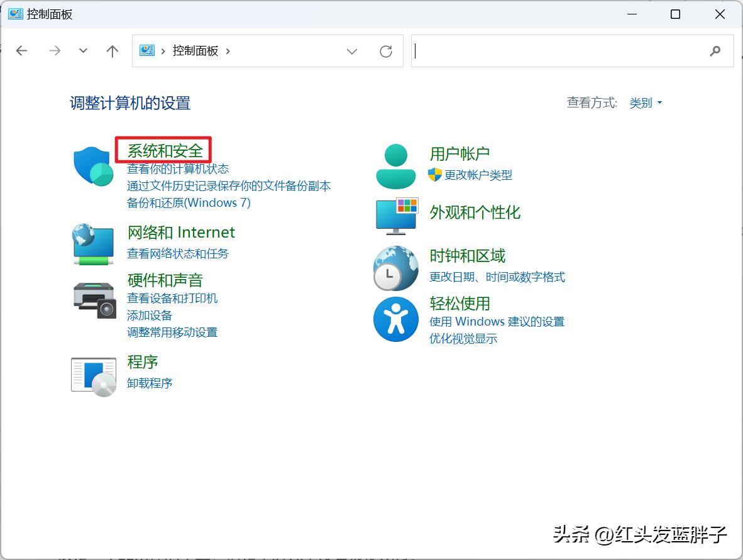Open 外观和个性化 monitor icon

pyautogui.click(x=395, y=216)
